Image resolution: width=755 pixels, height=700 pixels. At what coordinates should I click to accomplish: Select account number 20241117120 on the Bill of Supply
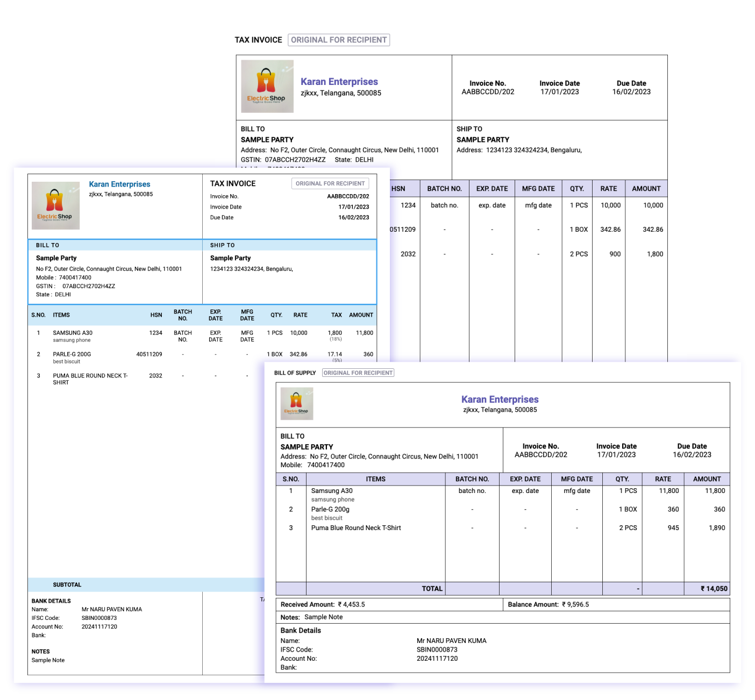pos(437,659)
